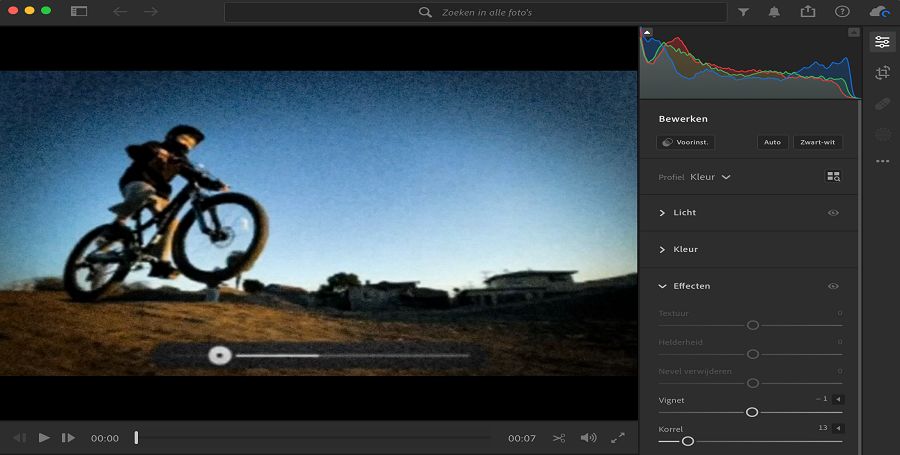
Task: Click the Zwart-wit button
Action: (x=817, y=142)
